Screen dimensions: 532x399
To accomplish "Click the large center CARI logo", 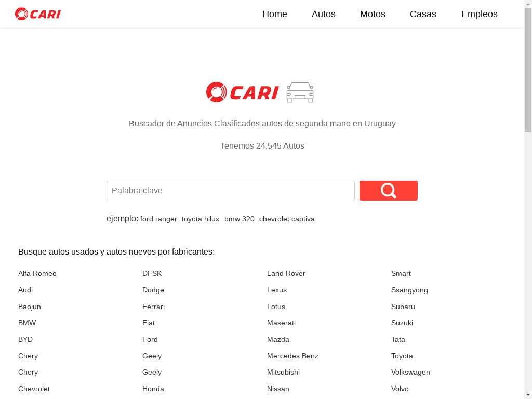I will tap(242, 92).
